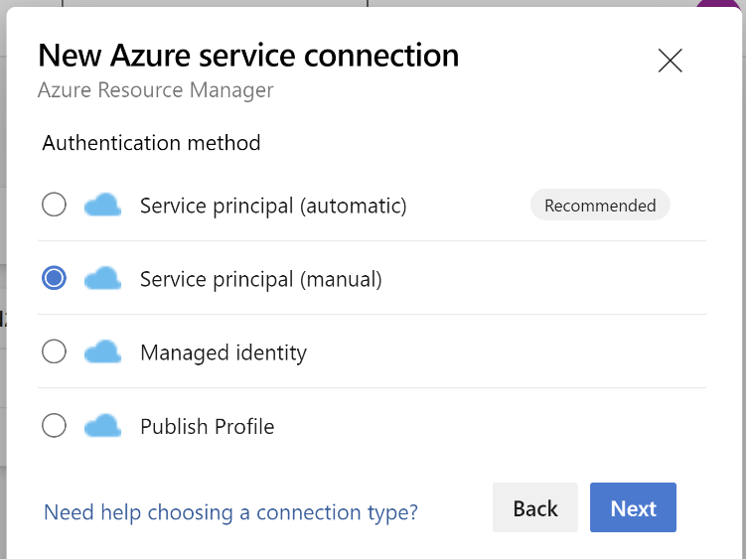This screenshot has height=560, width=746.
Task: Go back with the Back button
Action: coord(535,507)
